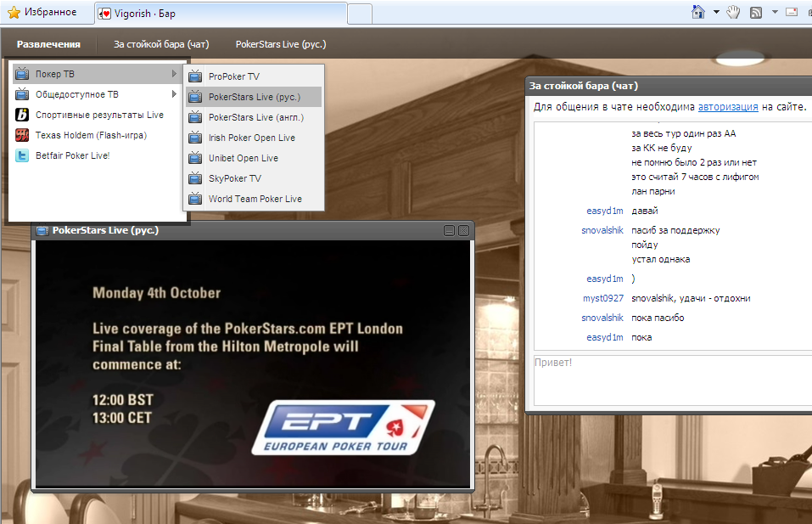This screenshot has width=812, height=524.
Task: Minimize the PokerStars Live video window
Action: [x=450, y=230]
